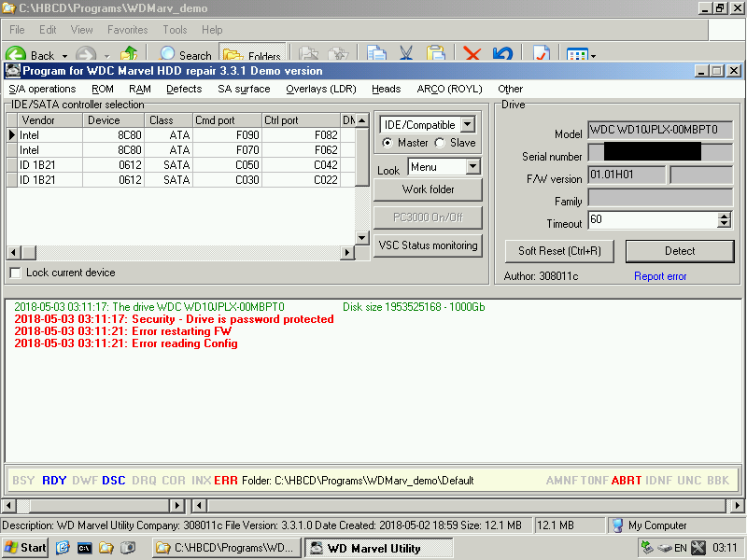Launch Internet Explorer from quick launch
The width and height of the screenshot is (747, 560).
point(63,548)
